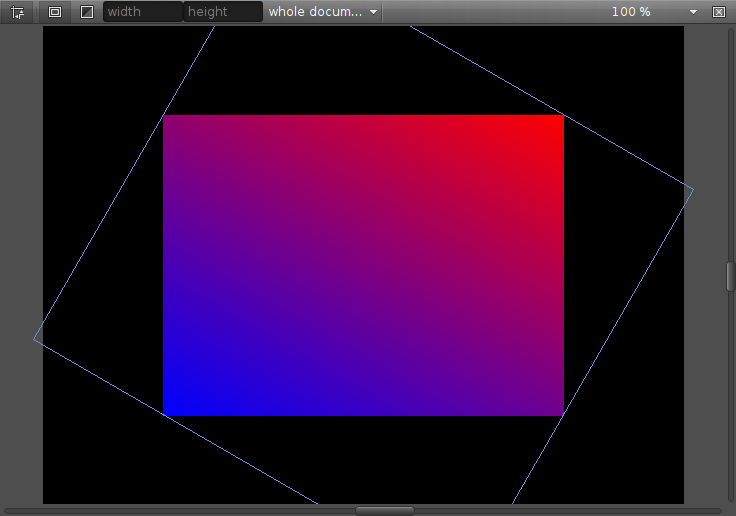Open the 'whole docum...' dropdown
Image resolution: width=736 pixels, height=516 pixels.
(323, 12)
